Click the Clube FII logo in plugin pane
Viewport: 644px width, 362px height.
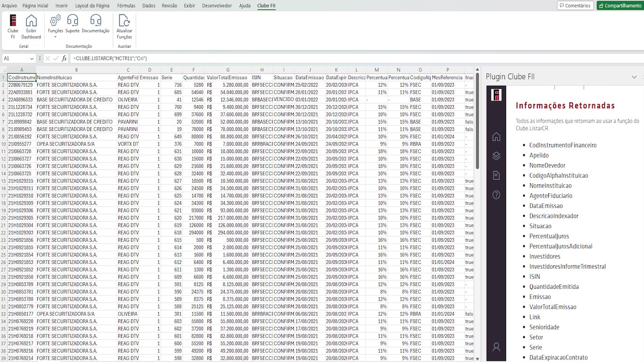[496, 95]
